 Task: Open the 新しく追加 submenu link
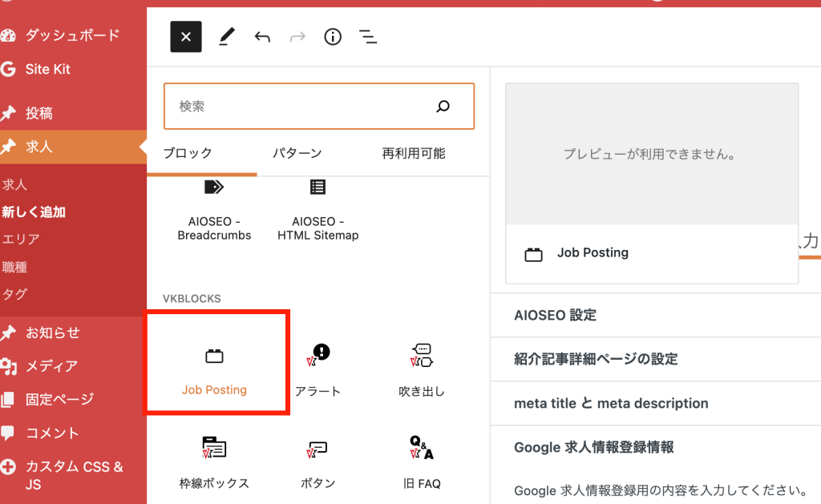(34, 212)
